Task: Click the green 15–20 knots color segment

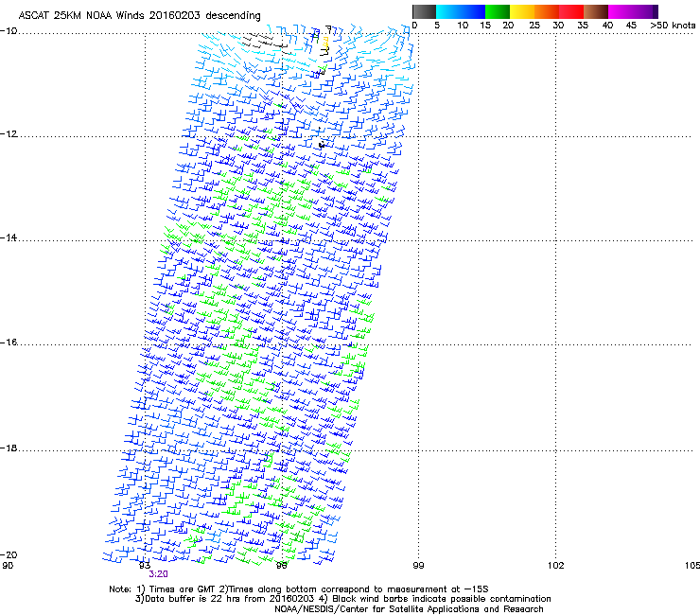Action: [x=498, y=11]
